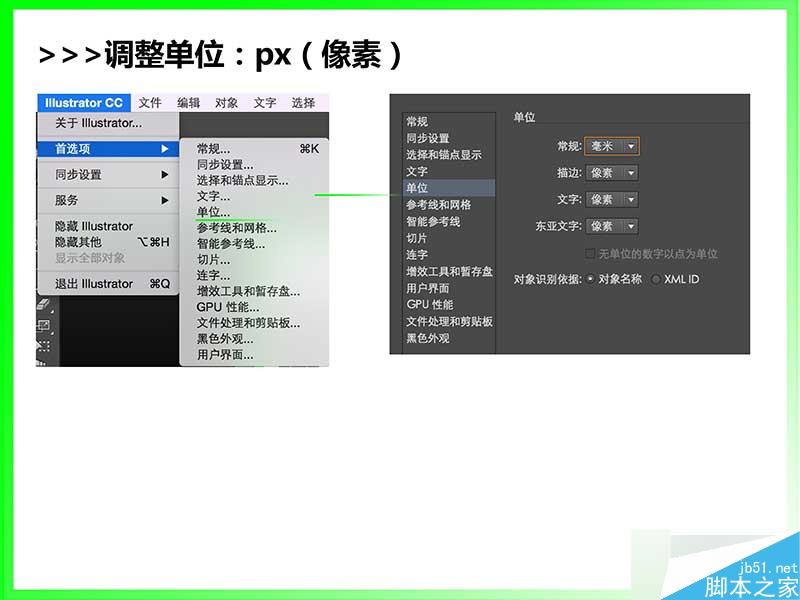Open the 文字 menu in menu bar
The width and height of the screenshot is (800, 600).
pos(265,103)
